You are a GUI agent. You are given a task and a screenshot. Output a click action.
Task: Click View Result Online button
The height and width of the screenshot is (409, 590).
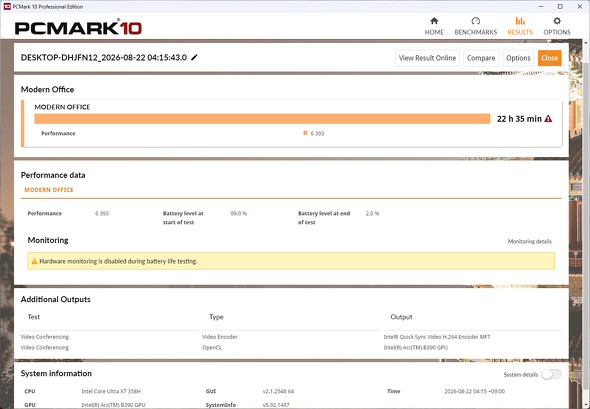coord(427,58)
